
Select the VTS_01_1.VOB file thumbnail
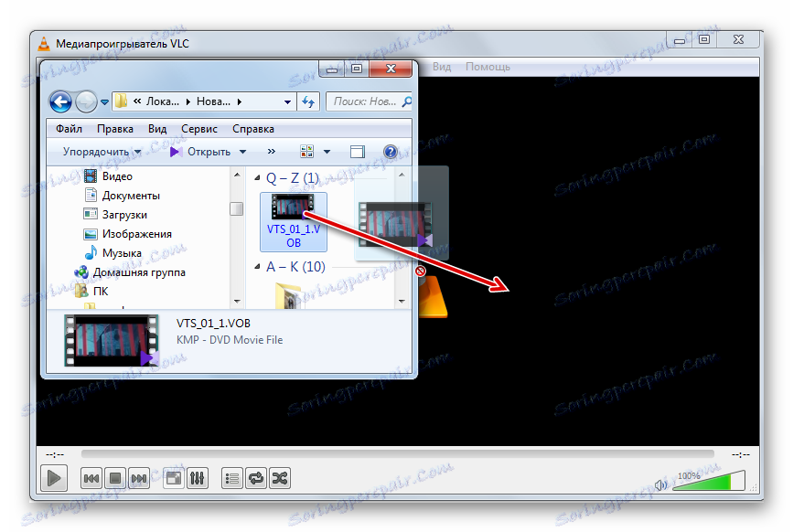click(293, 221)
